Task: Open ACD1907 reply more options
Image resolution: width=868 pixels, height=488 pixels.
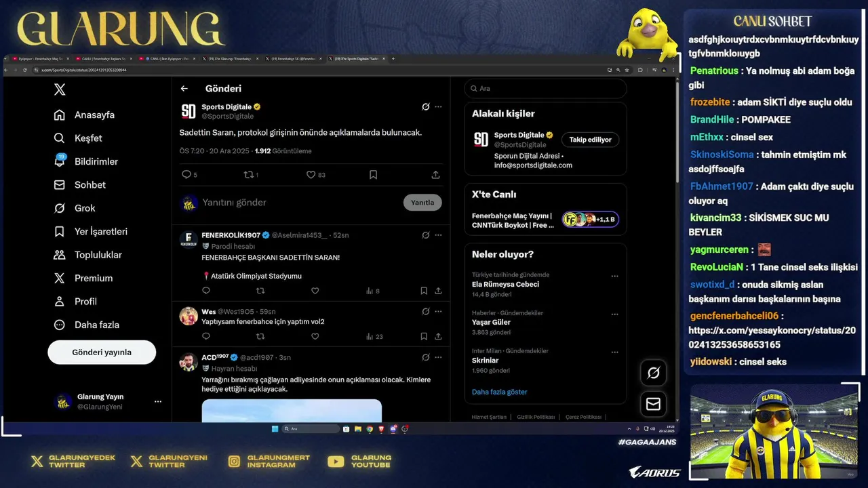Action: [x=438, y=357]
